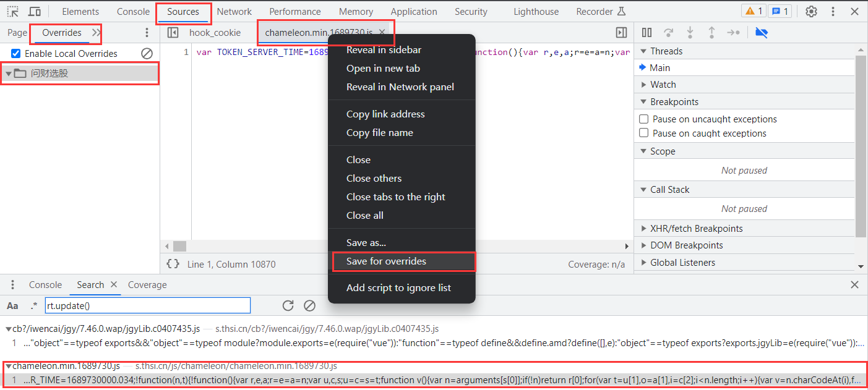Expand XHR/fetch Breakpoints section

tap(696, 228)
